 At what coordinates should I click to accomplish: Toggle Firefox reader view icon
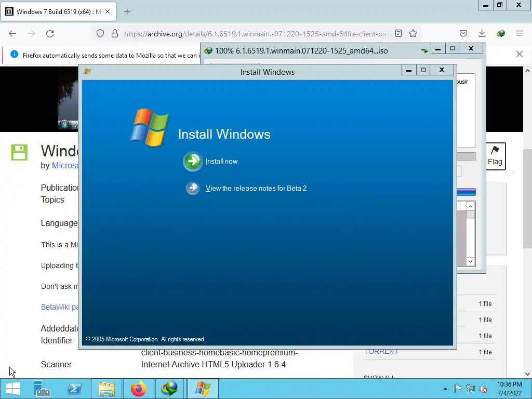click(398, 33)
